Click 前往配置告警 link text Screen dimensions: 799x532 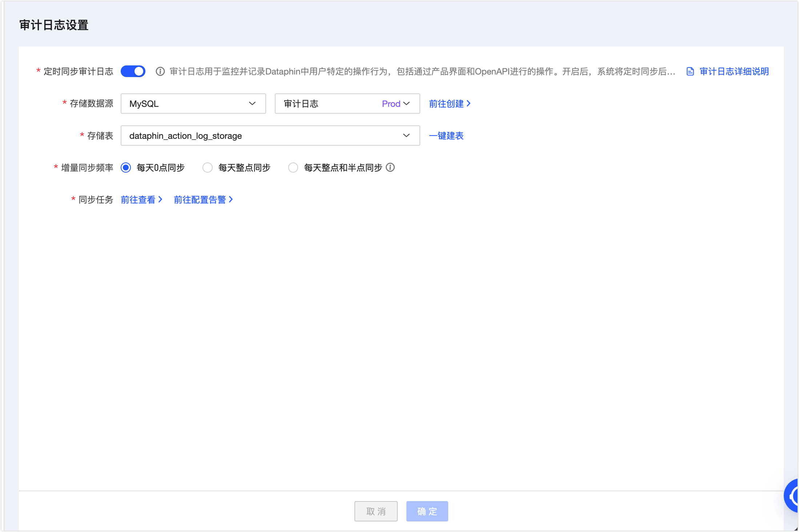[200, 199]
